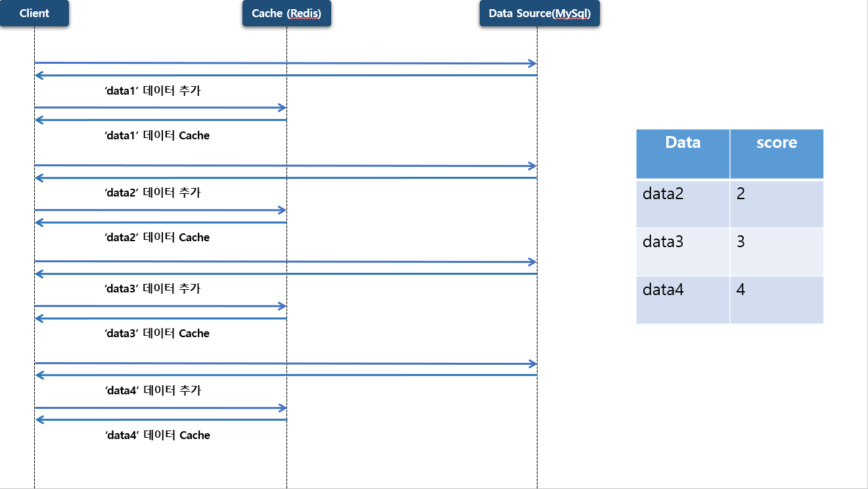Select the "'data4' 데이터 Cache" text
Viewport: 868px width, 489px height.
pos(157,435)
